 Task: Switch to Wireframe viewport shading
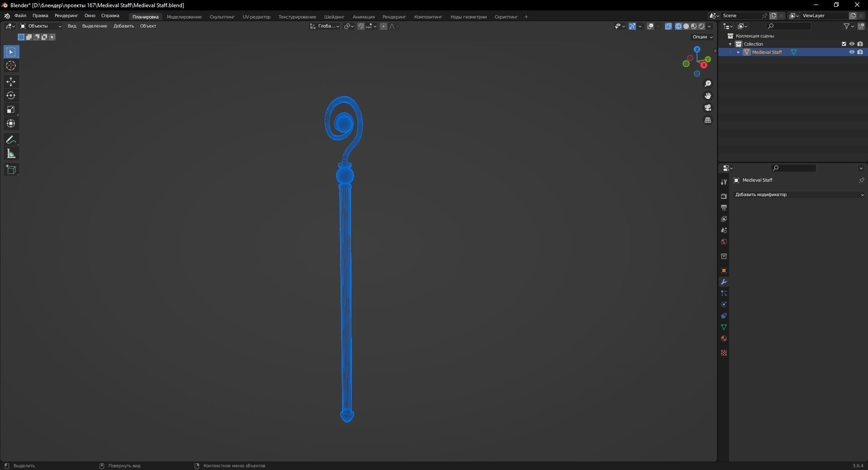[678, 26]
